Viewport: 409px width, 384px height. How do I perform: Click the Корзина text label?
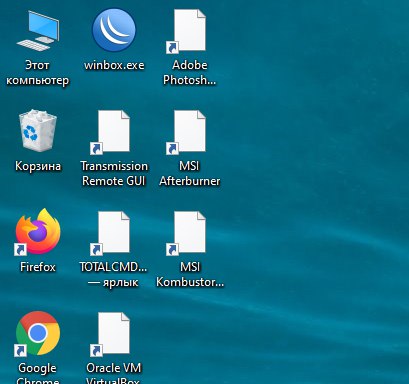[x=38, y=166]
